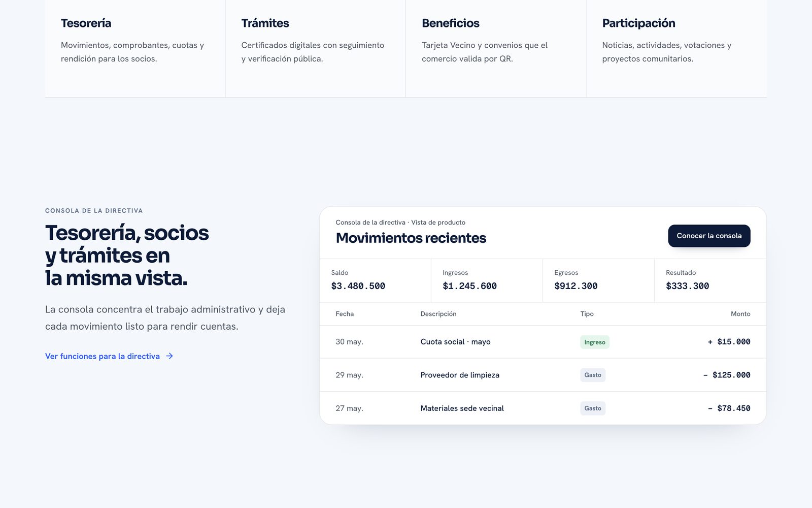
Task: Click the '27 may.' date cell
Action: point(349,408)
